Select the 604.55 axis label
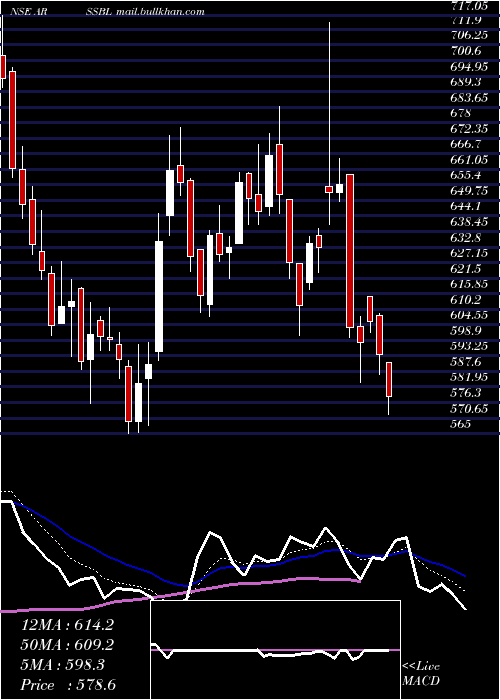Viewport: 500px width, 700px height. pos(471,315)
